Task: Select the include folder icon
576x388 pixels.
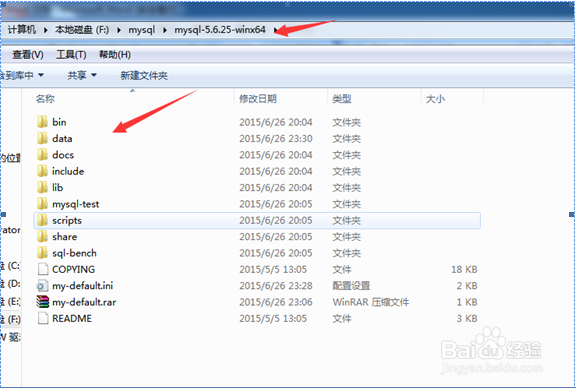Action: [x=42, y=171]
